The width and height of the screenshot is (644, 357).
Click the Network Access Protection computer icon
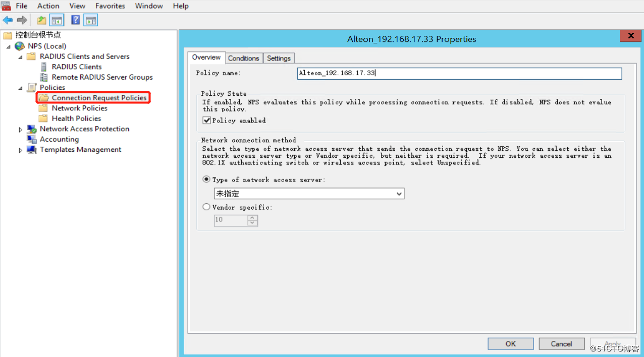click(32, 129)
